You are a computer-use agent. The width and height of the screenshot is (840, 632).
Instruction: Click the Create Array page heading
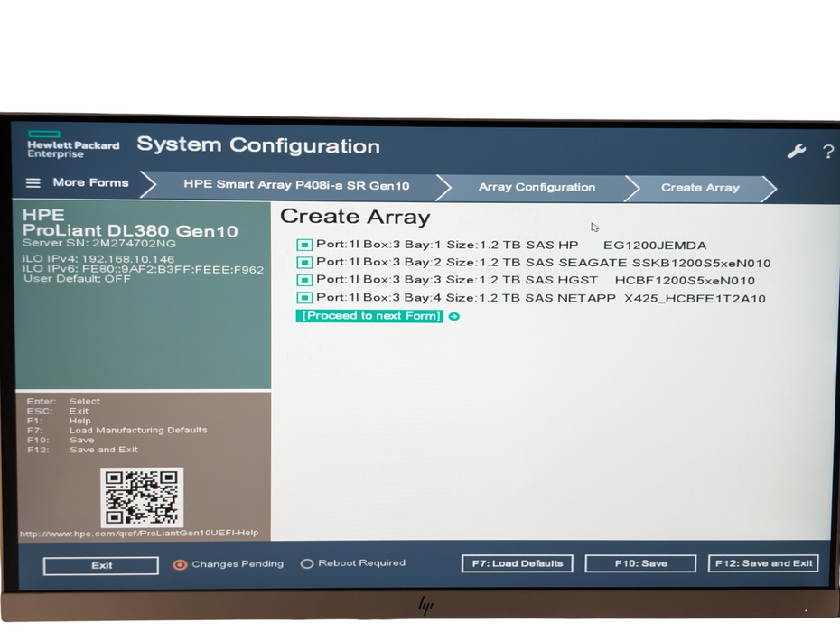click(x=355, y=217)
